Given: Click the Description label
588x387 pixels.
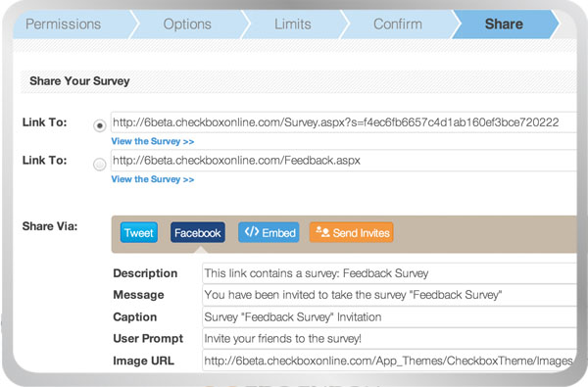Looking at the screenshot, I should click(x=145, y=273).
